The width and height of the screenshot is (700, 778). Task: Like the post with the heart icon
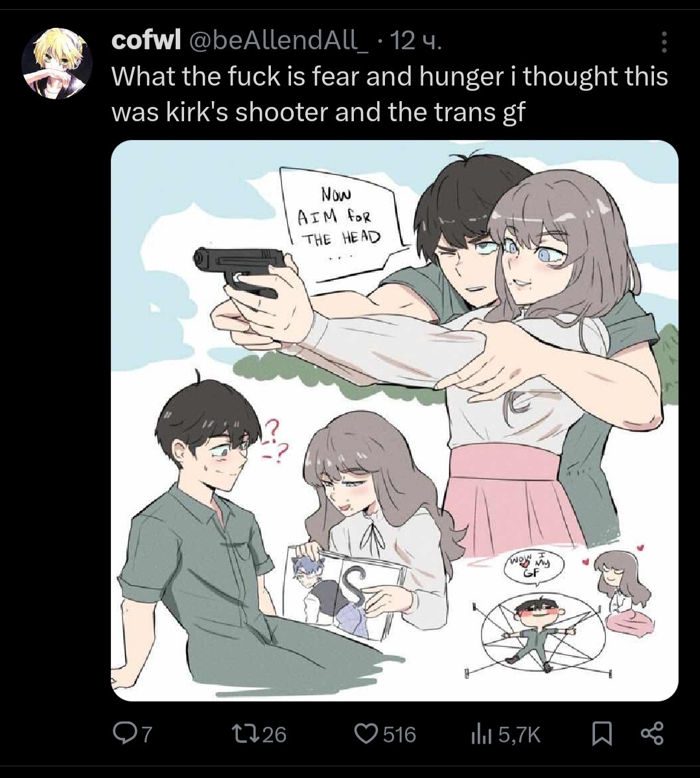tap(366, 733)
